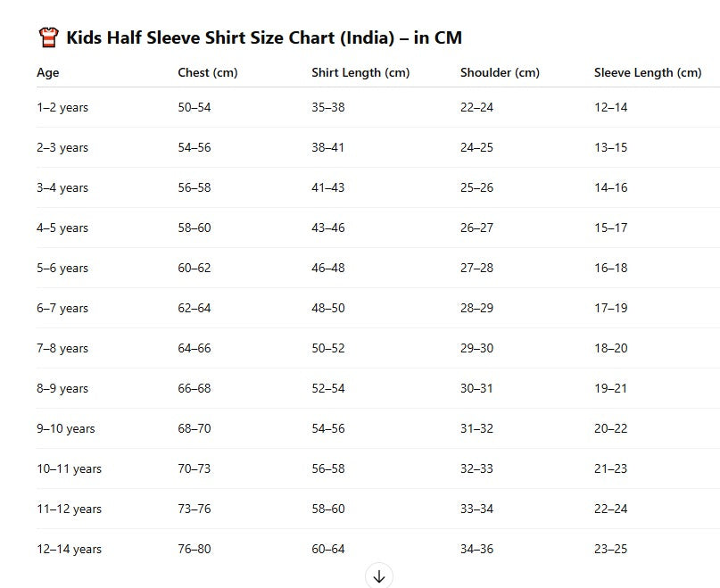Click the shirt emoji icon in the title
Screen dimensions: 720x588
tap(49, 37)
